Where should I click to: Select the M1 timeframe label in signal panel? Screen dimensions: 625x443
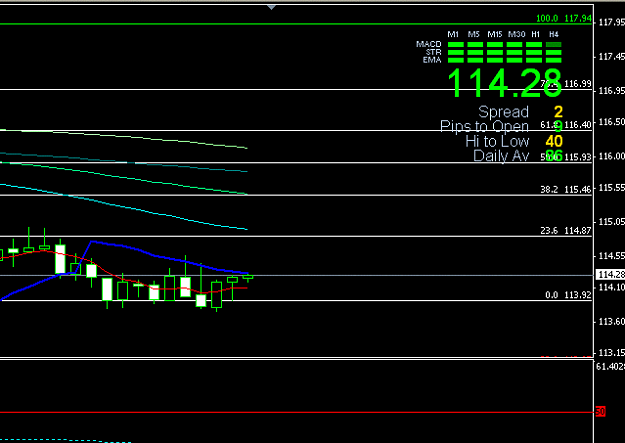click(453, 34)
